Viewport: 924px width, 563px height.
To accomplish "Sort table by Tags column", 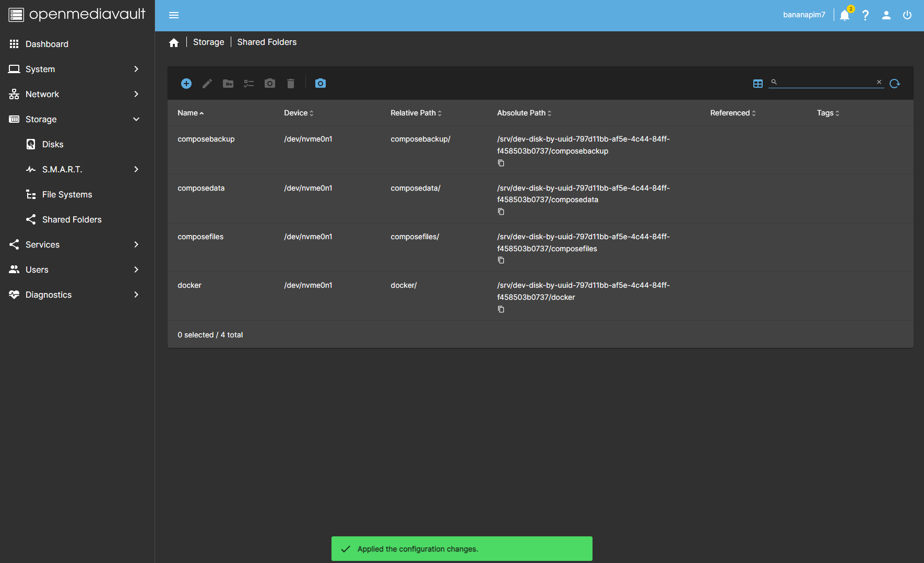I will [828, 113].
